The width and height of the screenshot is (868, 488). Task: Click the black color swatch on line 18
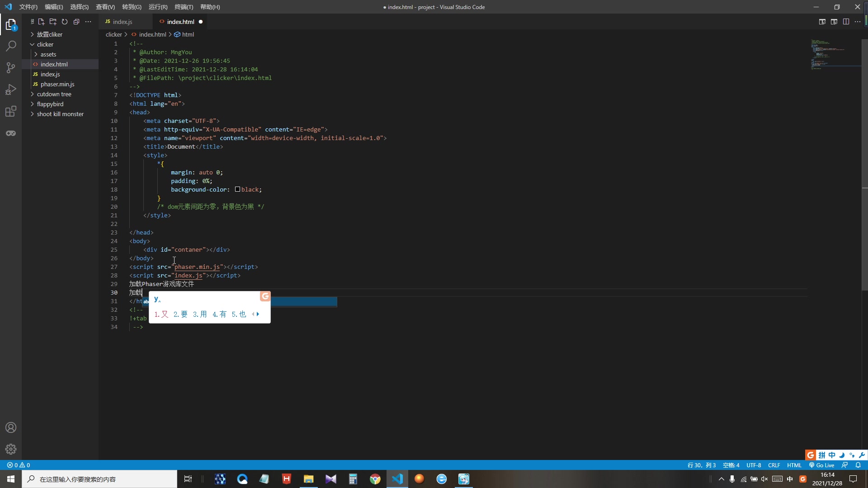tap(237, 189)
